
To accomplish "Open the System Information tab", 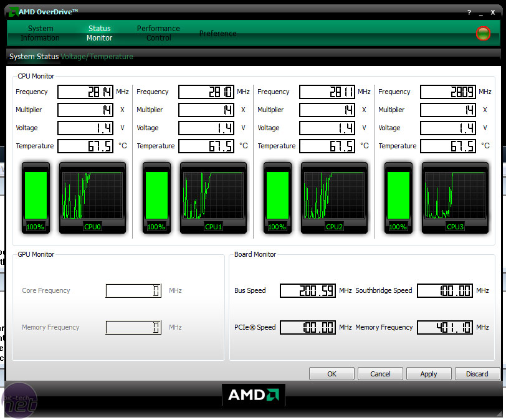I will (40, 33).
